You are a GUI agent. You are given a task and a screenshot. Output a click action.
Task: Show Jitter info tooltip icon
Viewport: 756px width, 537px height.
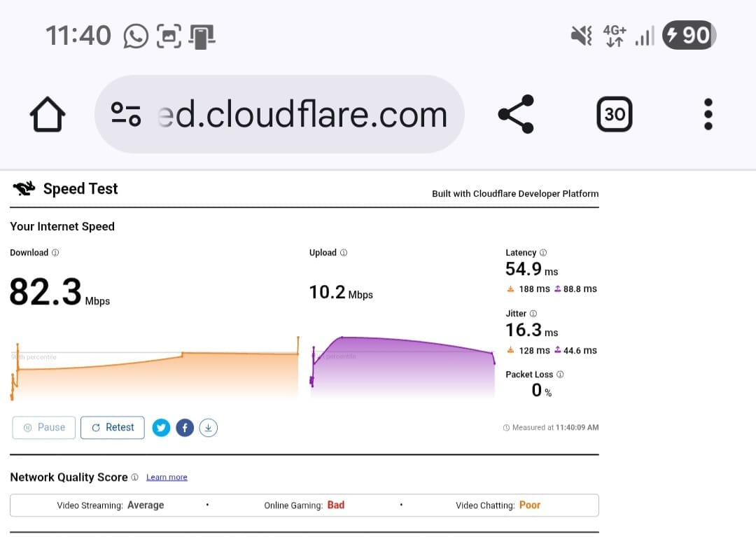pyautogui.click(x=533, y=314)
